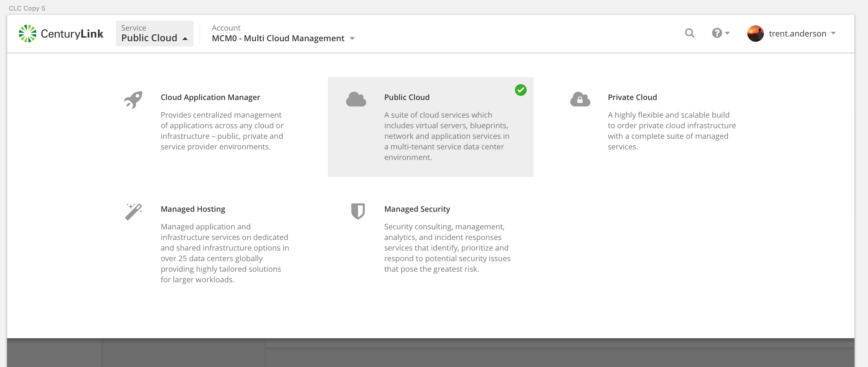The height and width of the screenshot is (367, 868).
Task: Click the CenturyLink logo
Action: [61, 33]
